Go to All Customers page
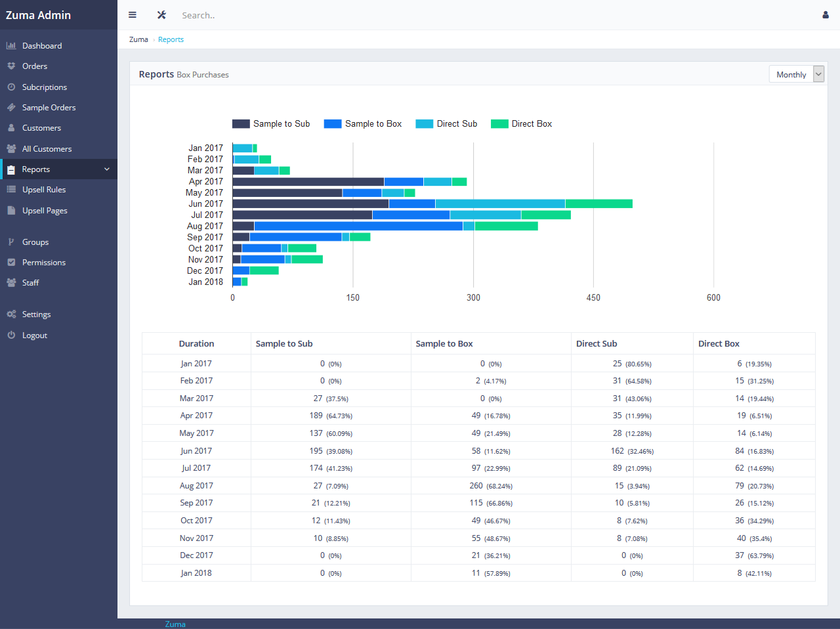Screen dimensions: 840x629 [x=47, y=149]
